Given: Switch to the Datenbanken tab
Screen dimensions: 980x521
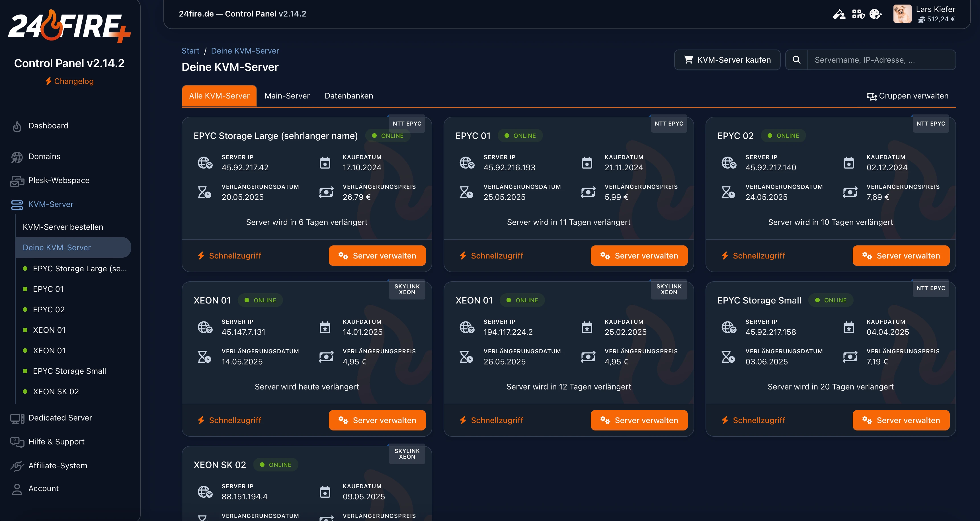Looking at the screenshot, I should [x=349, y=96].
